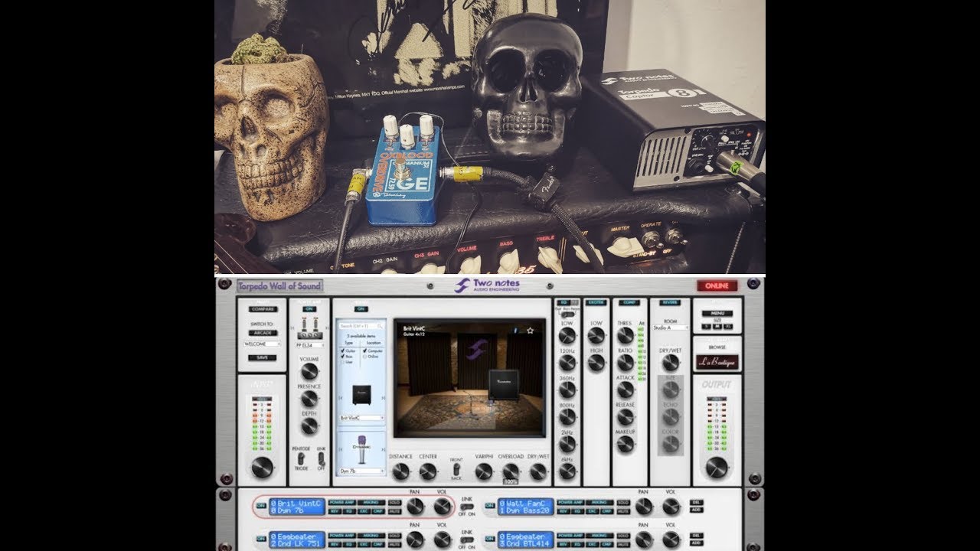Image resolution: width=980 pixels, height=551 pixels.
Task: Click the black cabinet thumbnail
Action: pyautogui.click(x=361, y=395)
